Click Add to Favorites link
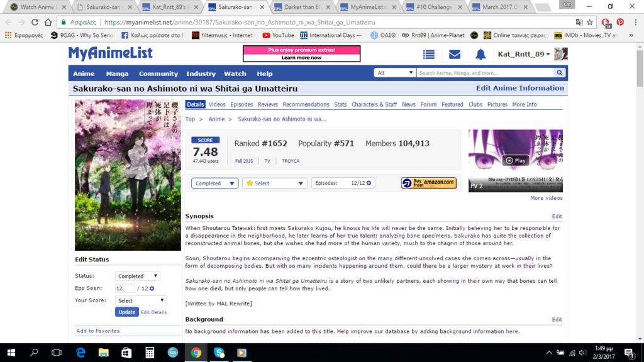The image size is (644, 362). tap(97, 331)
